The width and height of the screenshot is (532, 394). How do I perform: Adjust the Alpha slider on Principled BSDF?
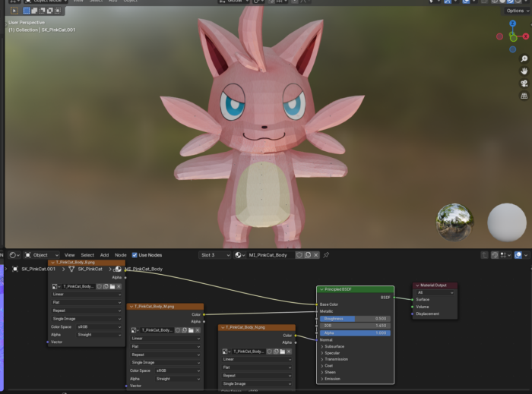coord(355,333)
